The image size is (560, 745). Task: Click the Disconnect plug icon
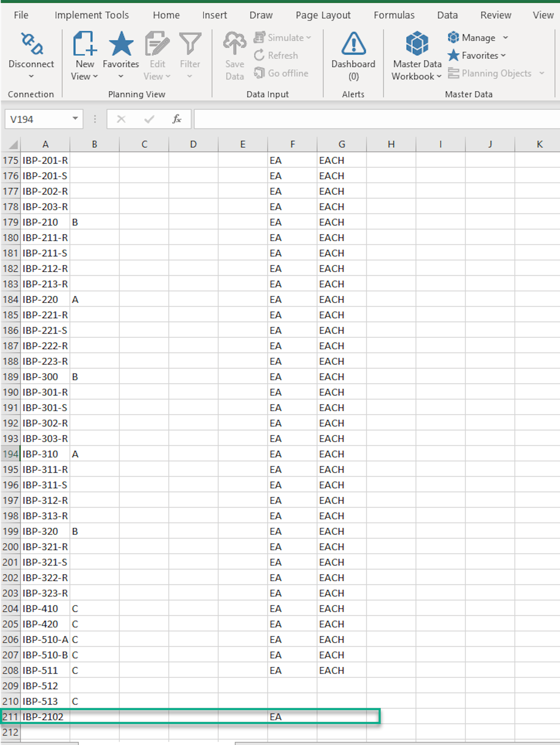click(32, 44)
